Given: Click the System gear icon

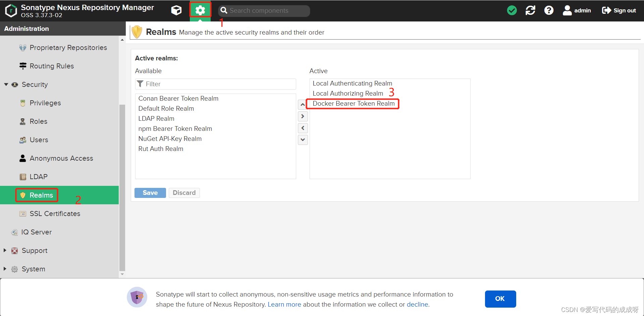Looking at the screenshot, I should click(14, 269).
